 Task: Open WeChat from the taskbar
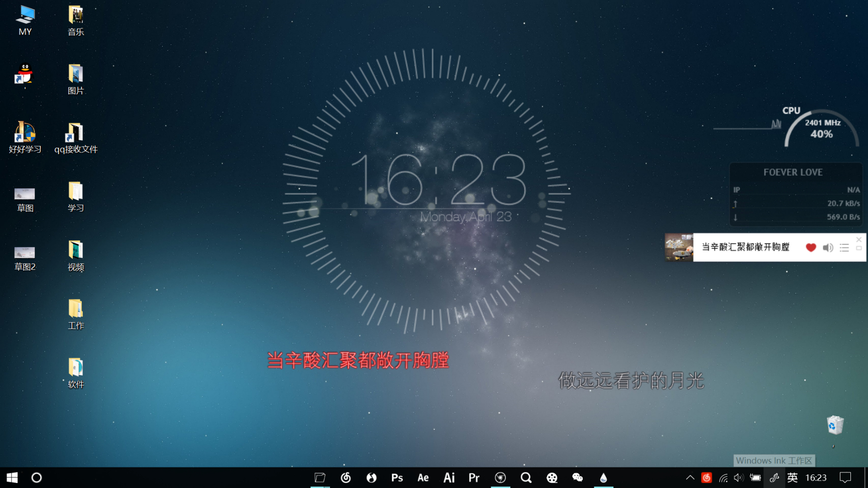(578, 477)
